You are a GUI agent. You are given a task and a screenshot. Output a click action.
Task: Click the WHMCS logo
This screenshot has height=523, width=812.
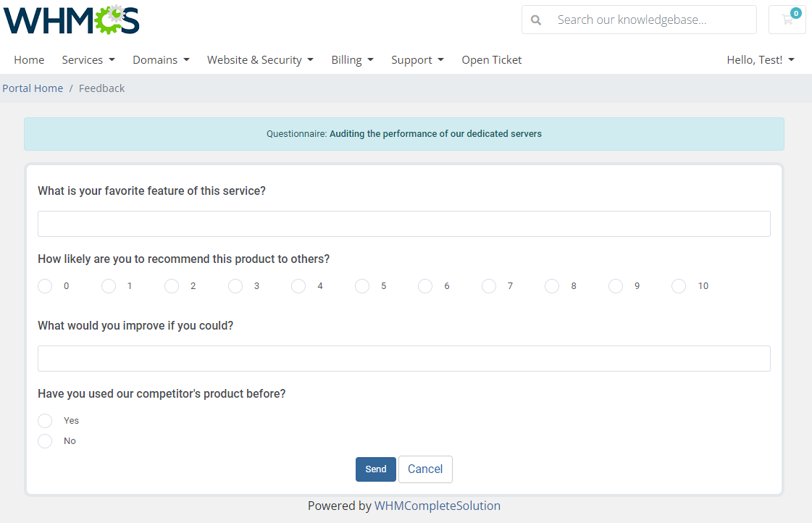coord(72,20)
